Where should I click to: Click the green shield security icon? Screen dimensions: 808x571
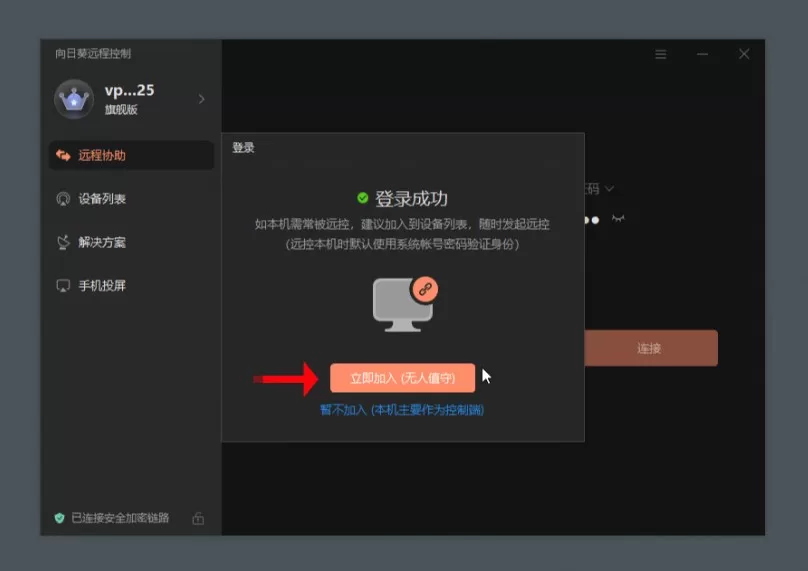[60, 518]
